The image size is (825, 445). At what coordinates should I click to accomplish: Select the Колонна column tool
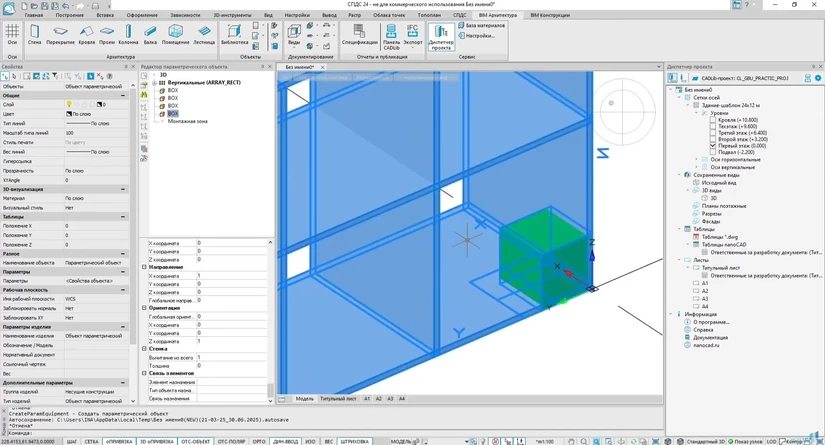128,36
